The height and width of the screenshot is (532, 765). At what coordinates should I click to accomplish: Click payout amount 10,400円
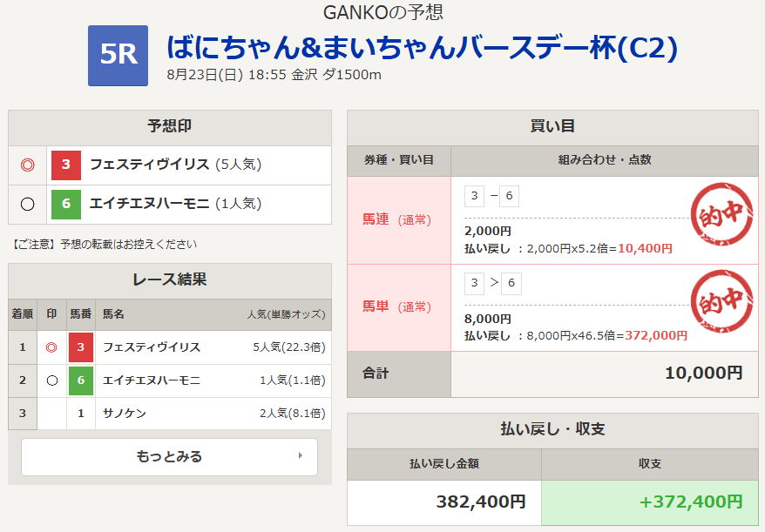pos(645,249)
